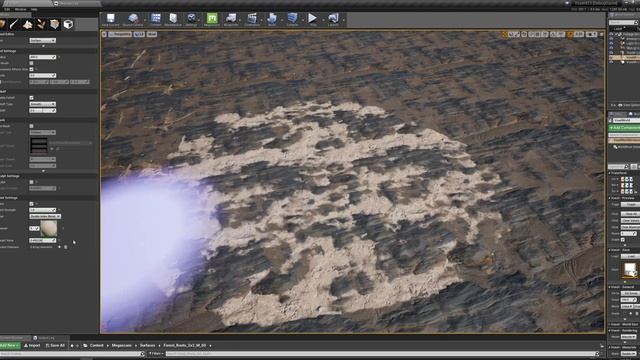Open viewport options arrow next to Perspective

coord(104,34)
